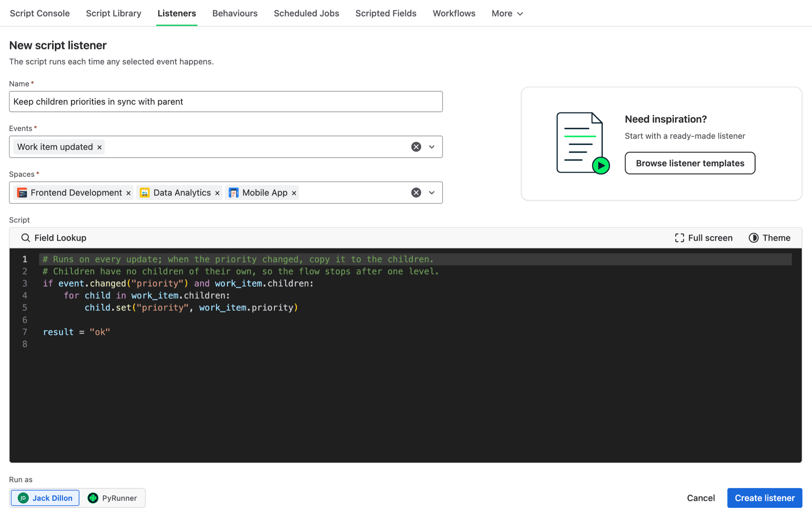Cancel the new listener
Image resolution: width=812 pixels, height=514 pixels.
(701, 498)
